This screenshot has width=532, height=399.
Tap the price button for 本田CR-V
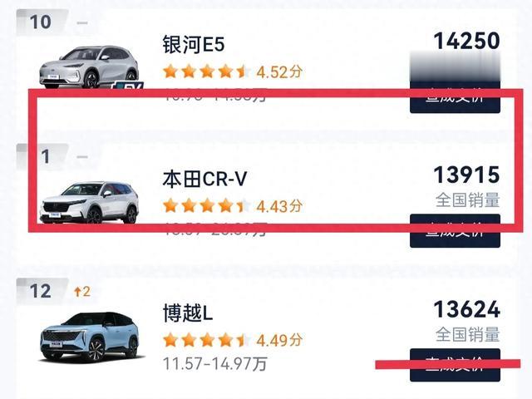(455, 230)
